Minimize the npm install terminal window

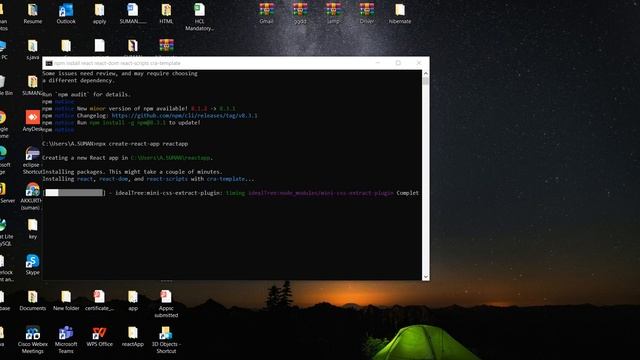[378, 63]
